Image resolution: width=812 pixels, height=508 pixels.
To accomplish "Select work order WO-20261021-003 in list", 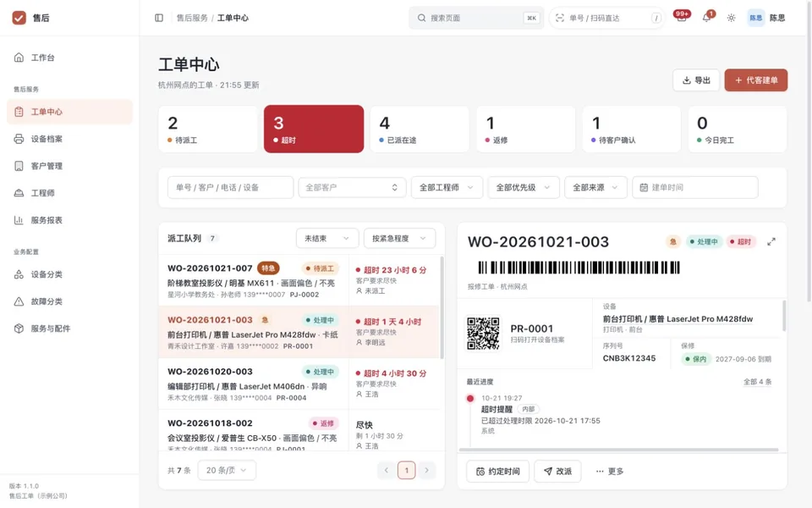I will coord(299,332).
